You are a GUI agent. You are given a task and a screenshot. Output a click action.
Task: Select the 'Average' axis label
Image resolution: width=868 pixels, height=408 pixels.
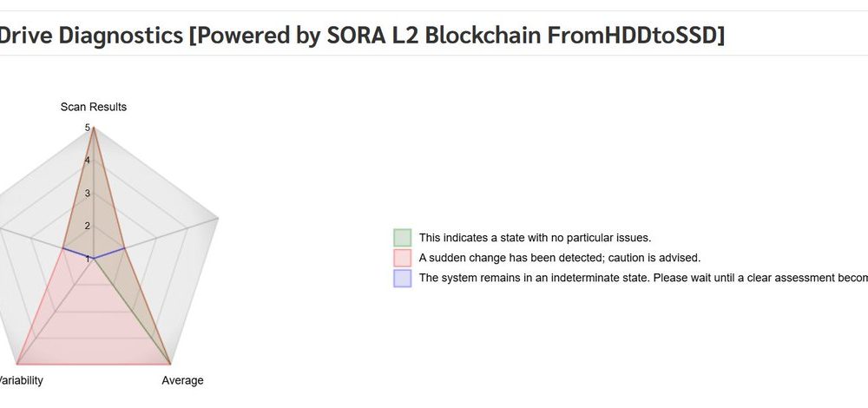(182, 380)
